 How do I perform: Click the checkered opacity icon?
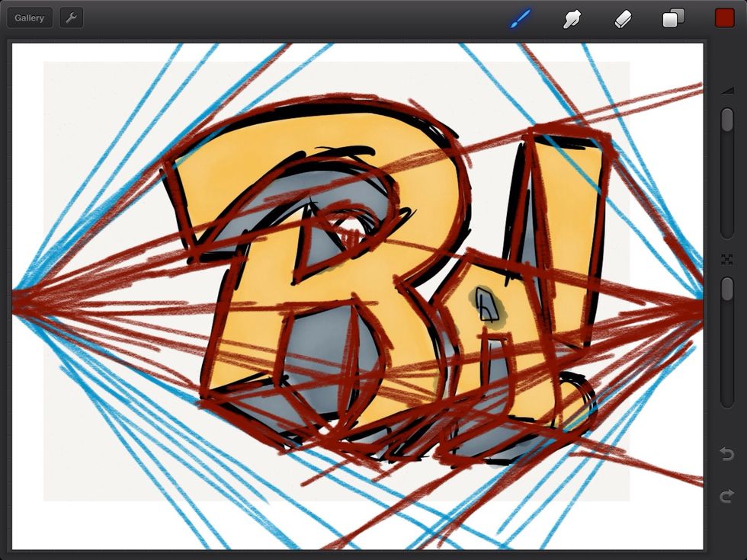pyautogui.click(x=727, y=260)
